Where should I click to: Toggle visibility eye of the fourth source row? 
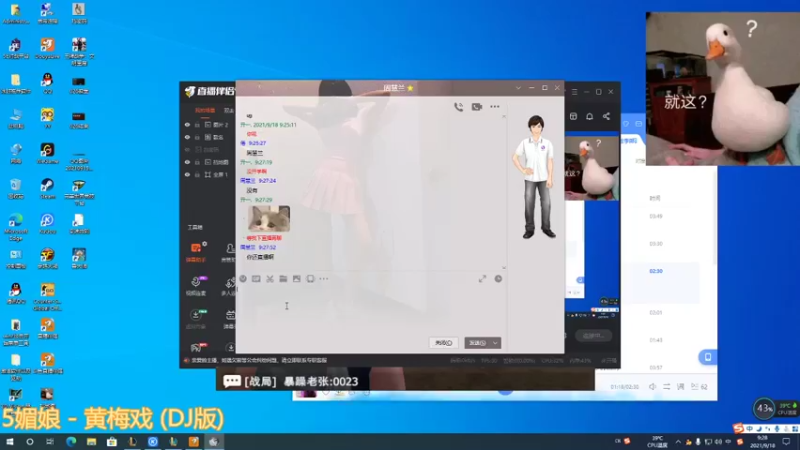(x=187, y=162)
